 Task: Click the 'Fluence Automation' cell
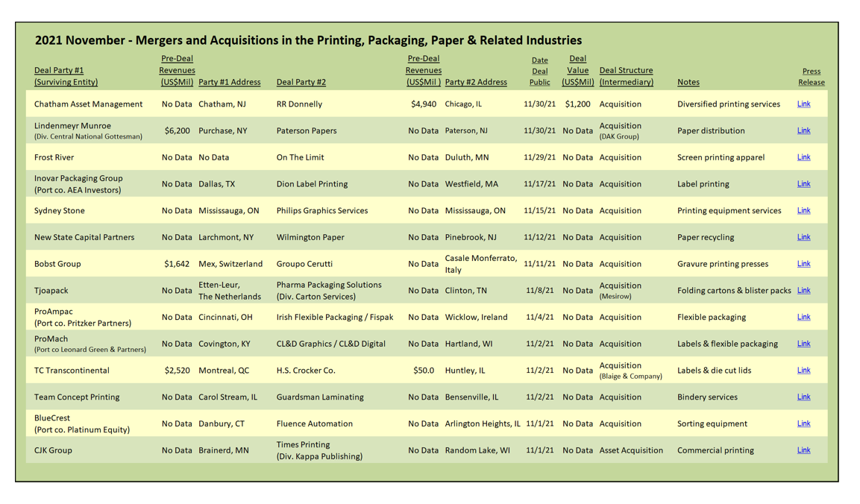tap(314, 424)
